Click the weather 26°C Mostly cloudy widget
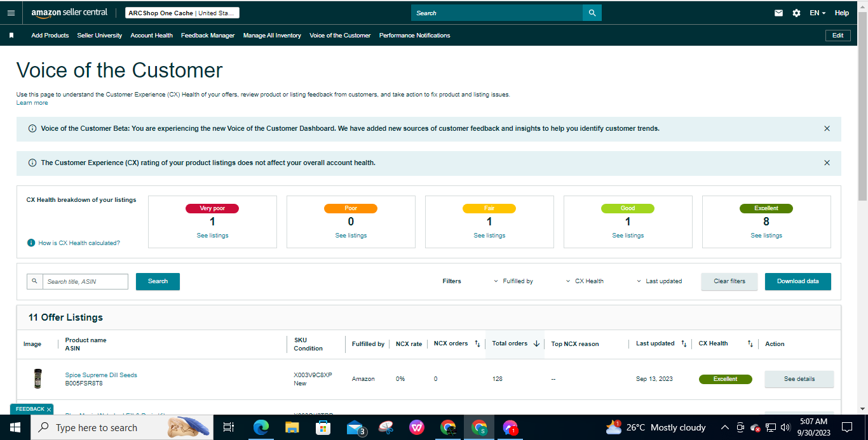 pyautogui.click(x=656, y=427)
